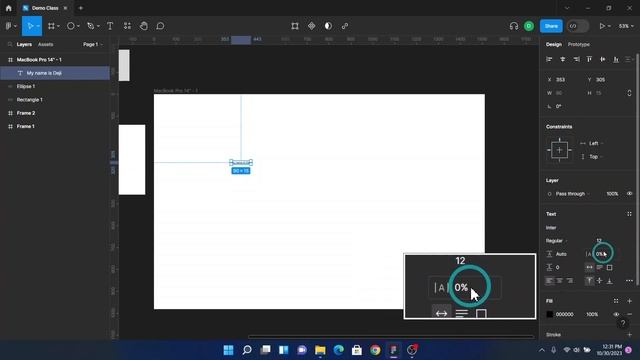Select the Move tool

pos(30,26)
